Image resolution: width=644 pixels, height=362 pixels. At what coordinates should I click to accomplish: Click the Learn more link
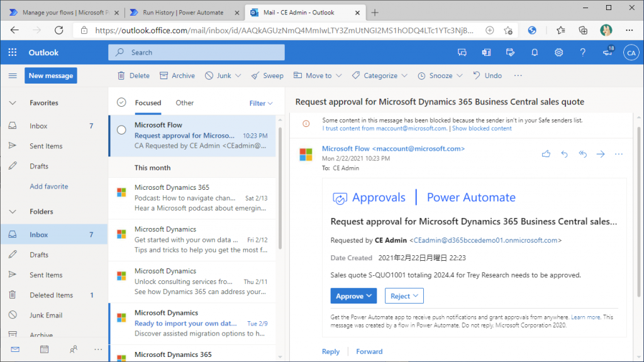[586, 317]
